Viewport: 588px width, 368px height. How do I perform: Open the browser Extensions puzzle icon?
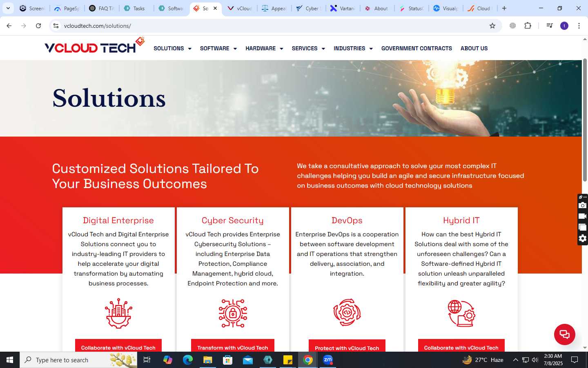[x=528, y=26]
